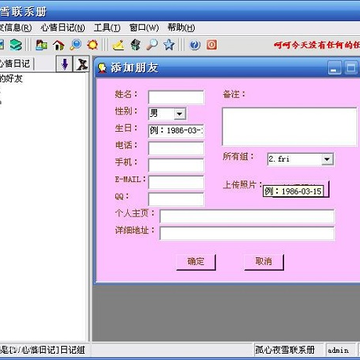Viewport: 360px width, 360px height.
Task: Click the dark green book toolbar icon
Action: (135, 44)
